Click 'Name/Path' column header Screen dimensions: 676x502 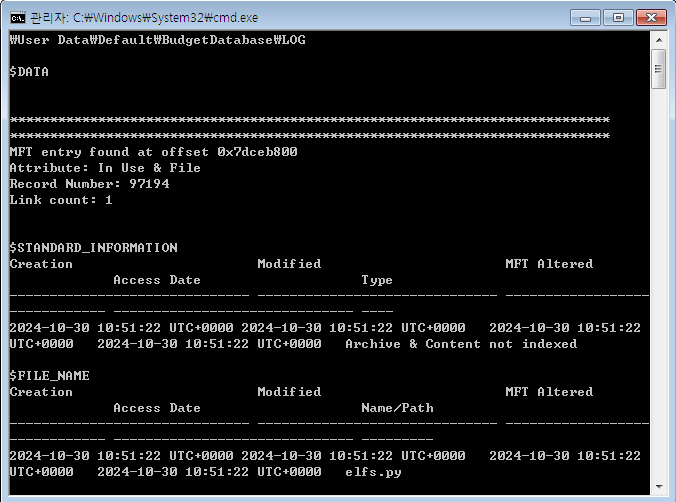(397, 408)
